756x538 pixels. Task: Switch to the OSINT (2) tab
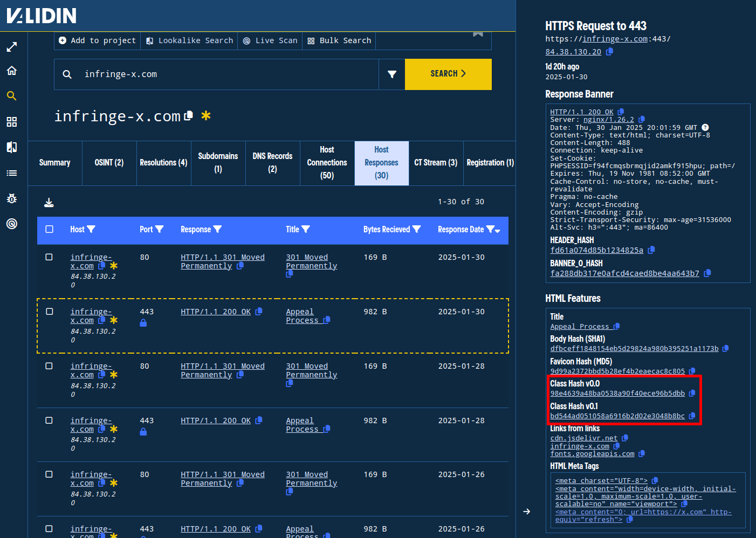click(x=109, y=163)
